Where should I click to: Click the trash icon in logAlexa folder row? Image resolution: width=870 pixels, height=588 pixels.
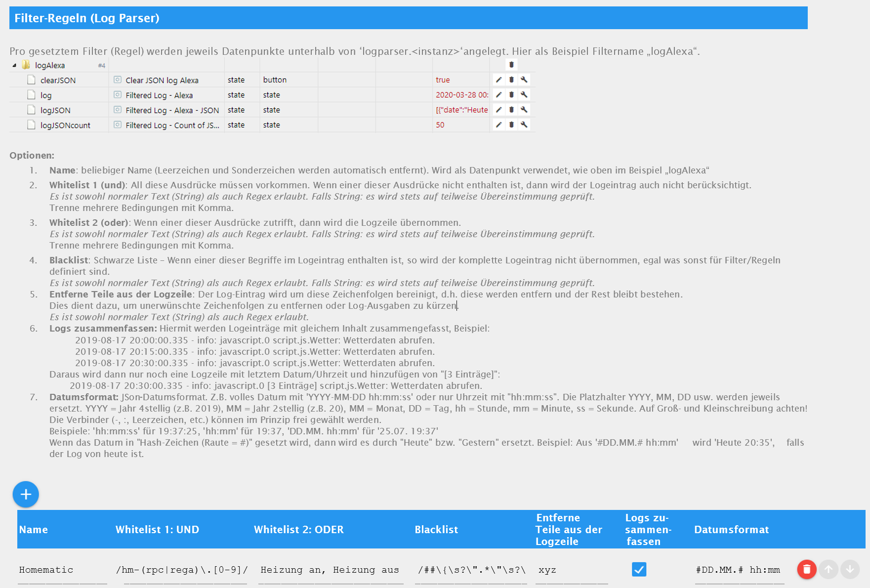[511, 65]
